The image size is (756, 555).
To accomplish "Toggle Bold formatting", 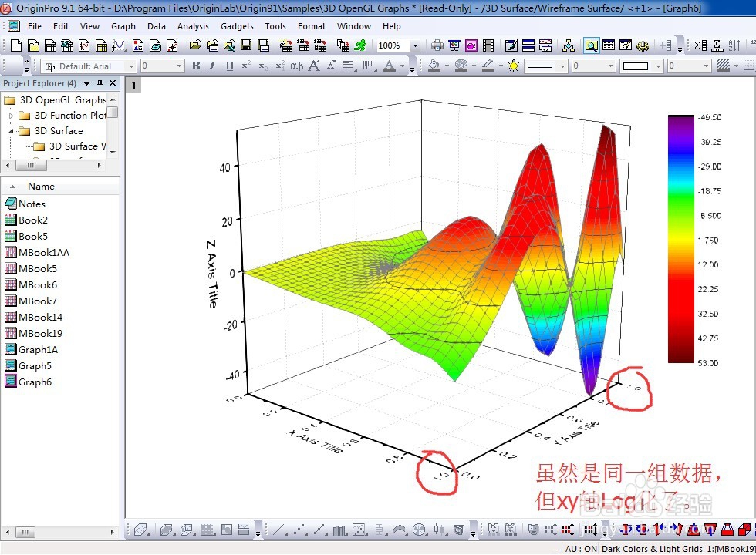I will pos(195,66).
